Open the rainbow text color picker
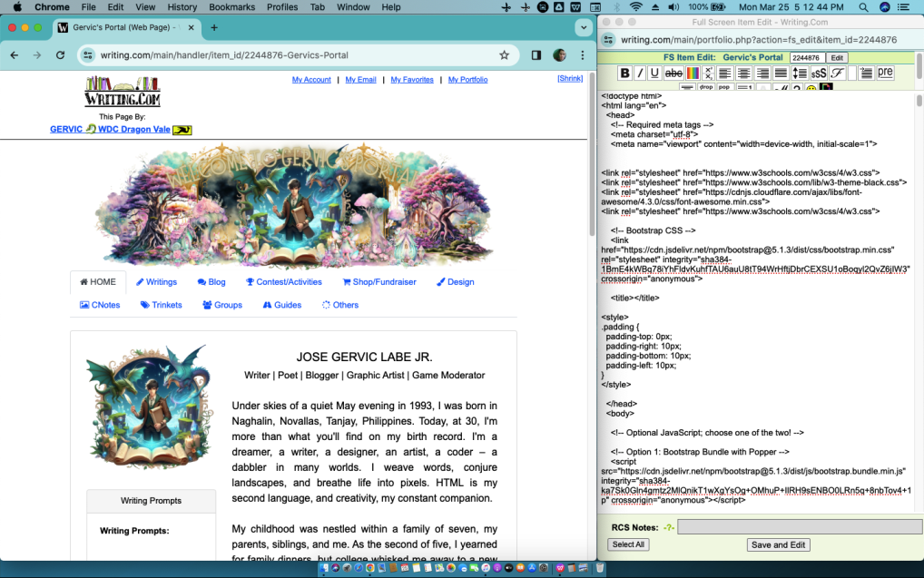This screenshot has width=924, height=578. [x=693, y=73]
